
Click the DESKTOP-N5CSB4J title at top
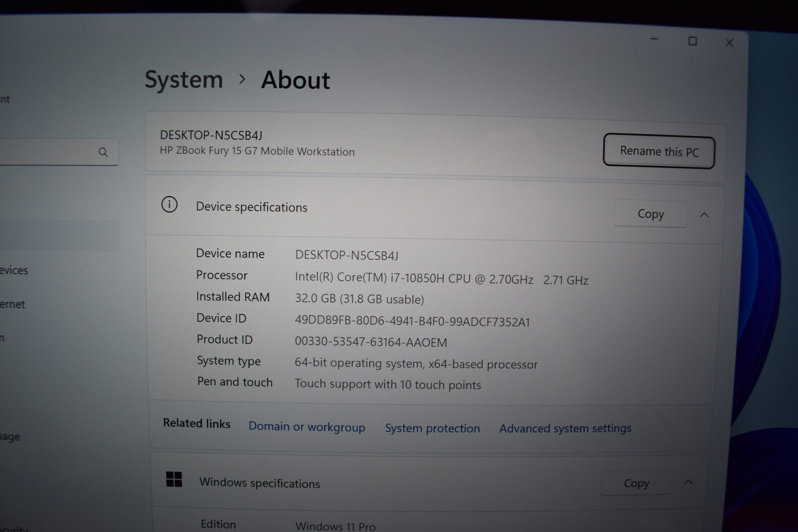pos(211,135)
